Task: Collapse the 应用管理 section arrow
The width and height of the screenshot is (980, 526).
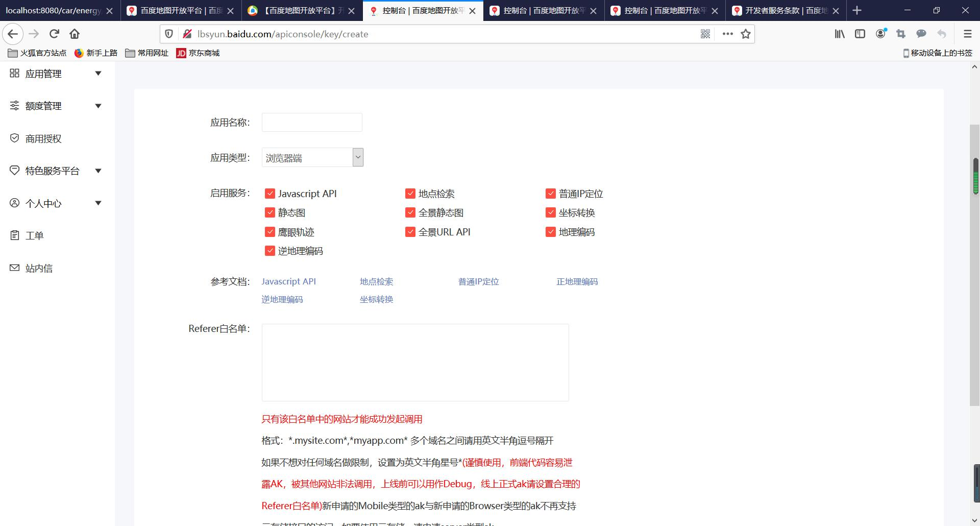Action: point(98,73)
